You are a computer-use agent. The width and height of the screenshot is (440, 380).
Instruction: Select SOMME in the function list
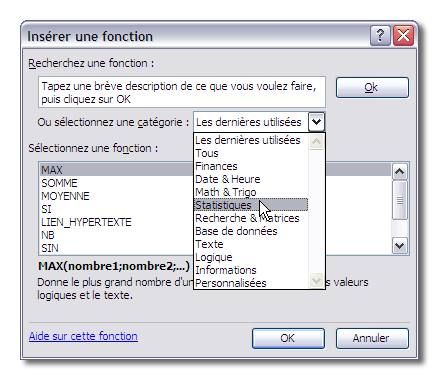click(59, 183)
